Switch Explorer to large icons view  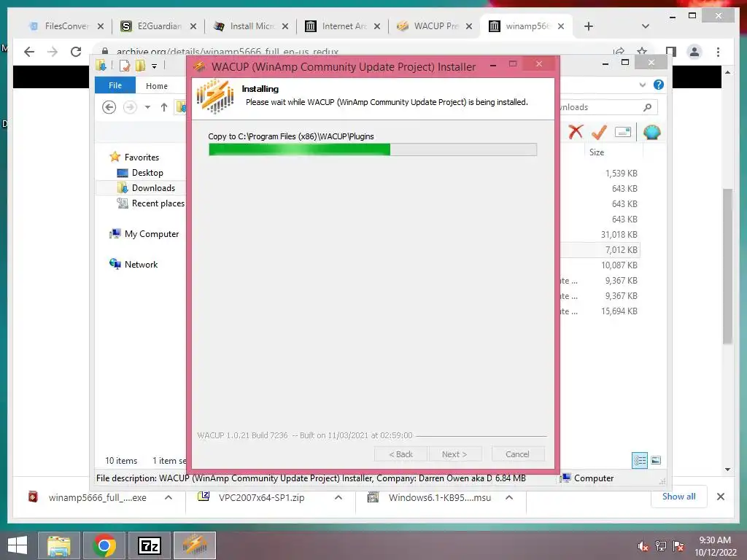pyautogui.click(x=656, y=460)
